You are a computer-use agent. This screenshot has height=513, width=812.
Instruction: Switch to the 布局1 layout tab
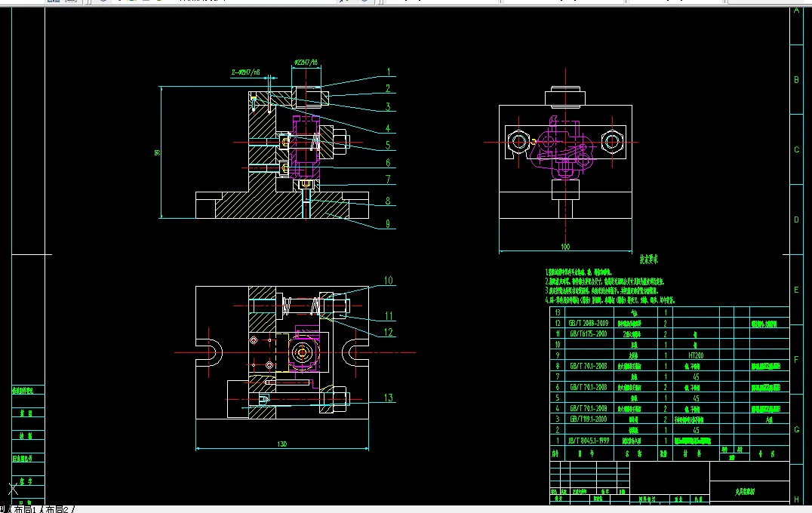(25, 509)
